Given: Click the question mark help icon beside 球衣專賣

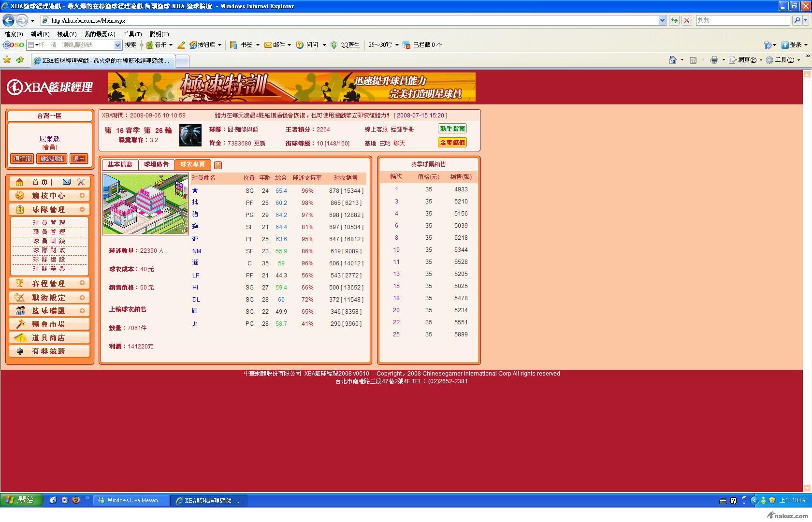Looking at the screenshot, I should tap(218, 165).
